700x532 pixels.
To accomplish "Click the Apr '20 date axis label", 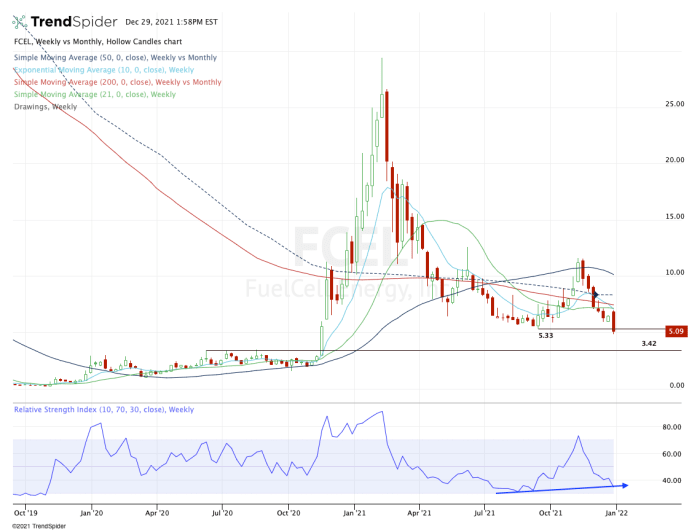I will (x=157, y=513).
